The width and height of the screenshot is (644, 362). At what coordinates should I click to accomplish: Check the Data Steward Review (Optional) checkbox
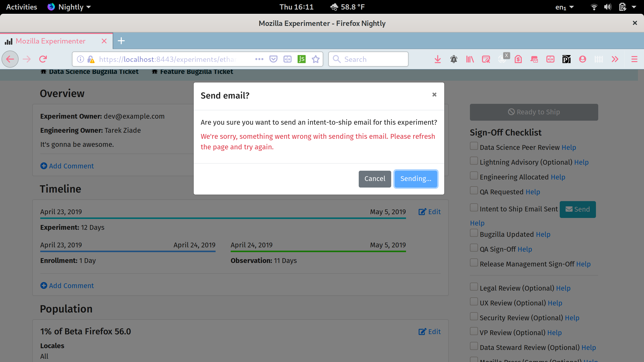(474, 346)
